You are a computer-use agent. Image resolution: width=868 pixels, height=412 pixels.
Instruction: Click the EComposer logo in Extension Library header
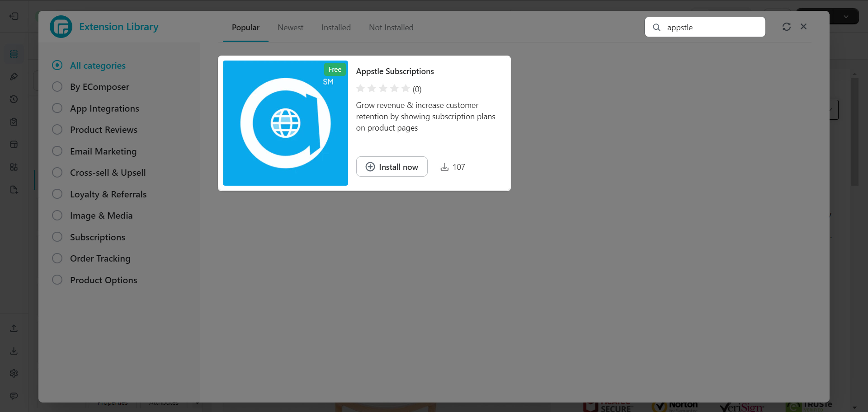click(x=61, y=27)
